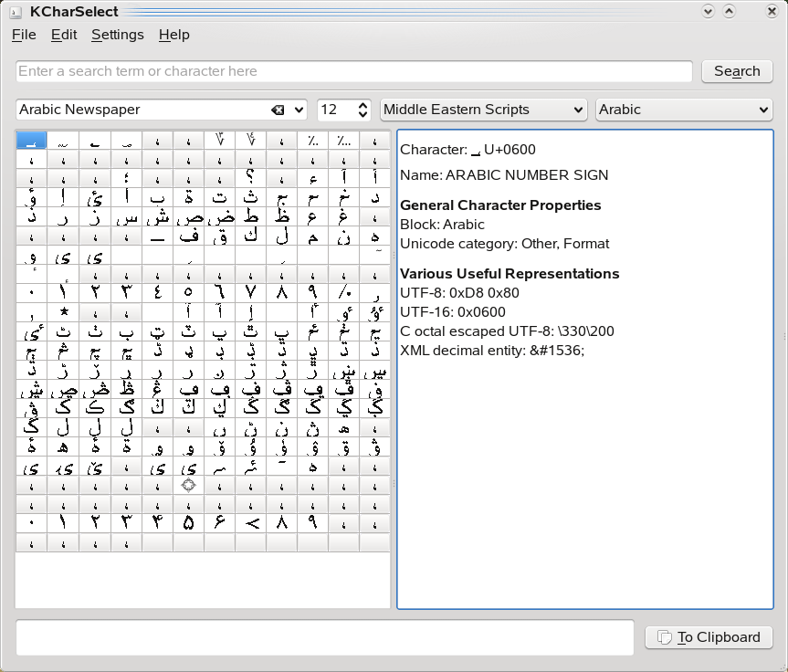Choose the letter Zah (ظ)
788x672 pixels.
(281, 216)
